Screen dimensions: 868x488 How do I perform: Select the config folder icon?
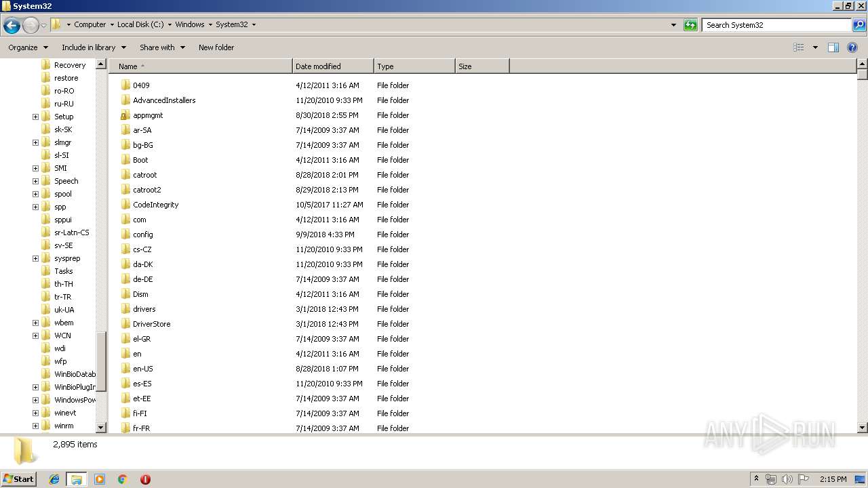coord(125,235)
